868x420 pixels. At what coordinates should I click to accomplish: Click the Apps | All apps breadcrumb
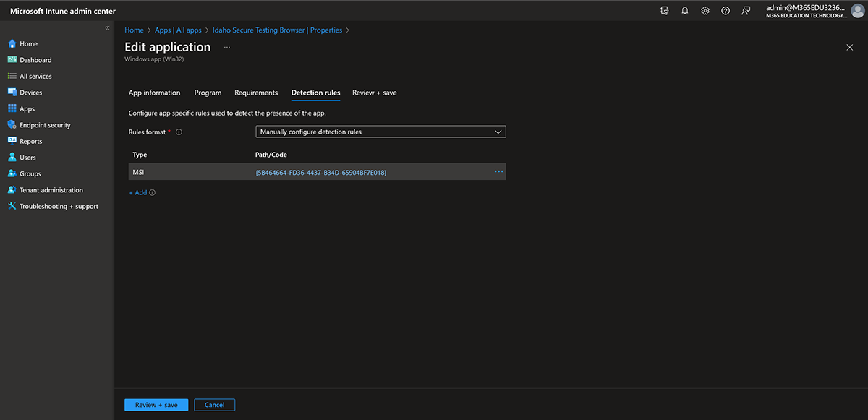coord(178,30)
